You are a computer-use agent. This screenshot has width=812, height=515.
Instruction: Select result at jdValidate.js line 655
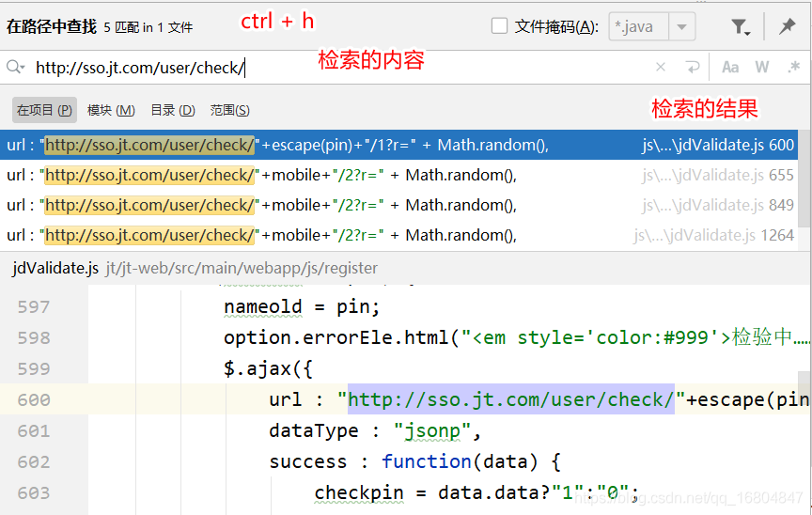click(x=398, y=175)
